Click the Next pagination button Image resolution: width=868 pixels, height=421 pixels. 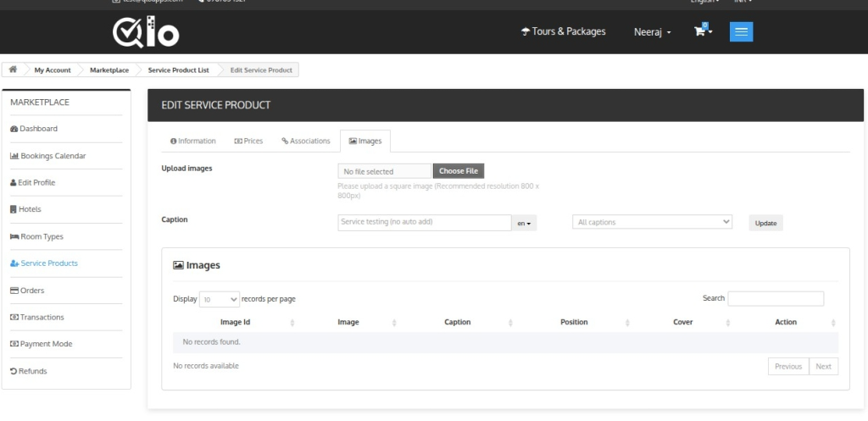click(x=823, y=366)
